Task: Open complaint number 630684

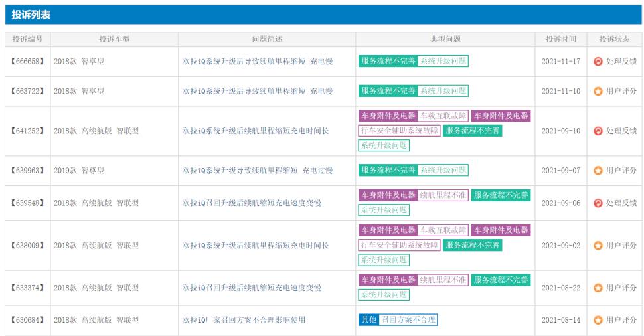Action: (x=27, y=320)
